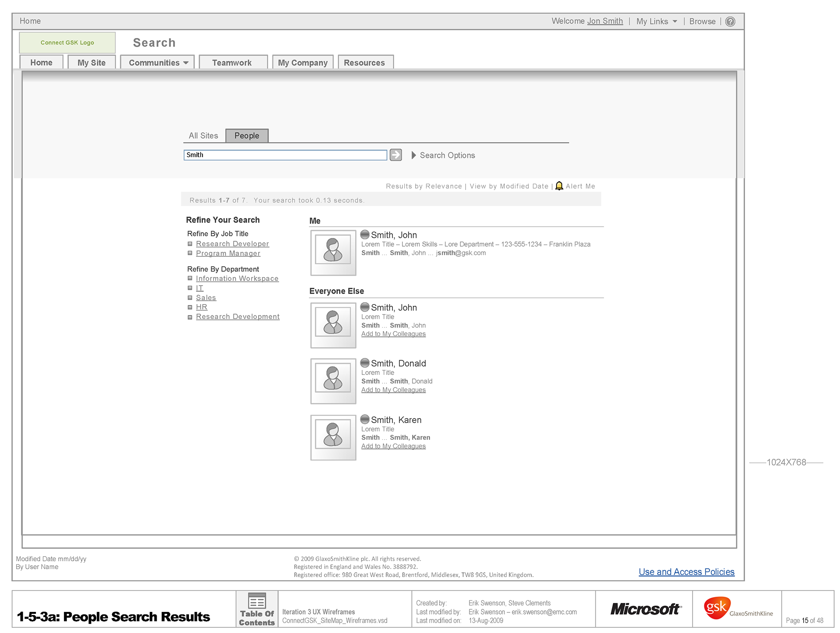Viewport: 840px width, 633px height.
Task: Expand Search Options disclosure triangle
Action: tap(413, 155)
